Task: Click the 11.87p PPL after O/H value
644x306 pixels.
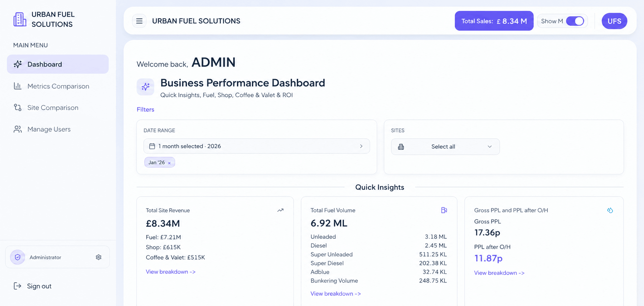Action: [x=488, y=258]
